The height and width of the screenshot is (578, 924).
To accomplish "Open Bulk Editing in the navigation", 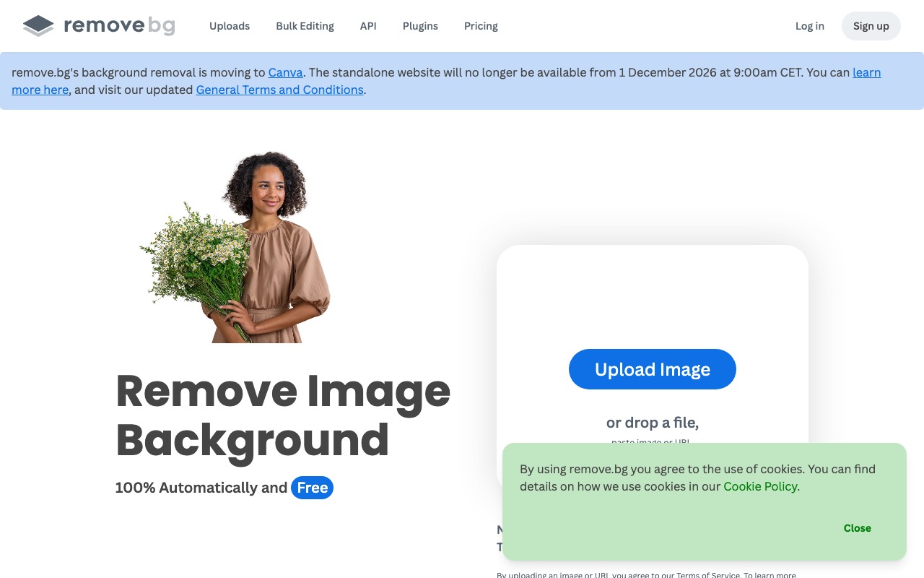I will pyautogui.click(x=305, y=26).
